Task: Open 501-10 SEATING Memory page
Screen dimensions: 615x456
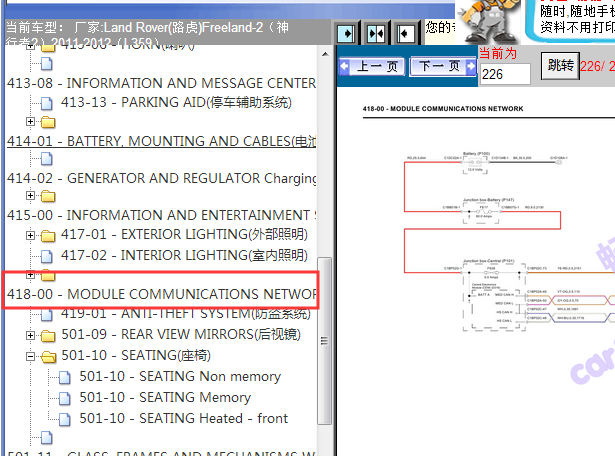Action: click(x=165, y=397)
